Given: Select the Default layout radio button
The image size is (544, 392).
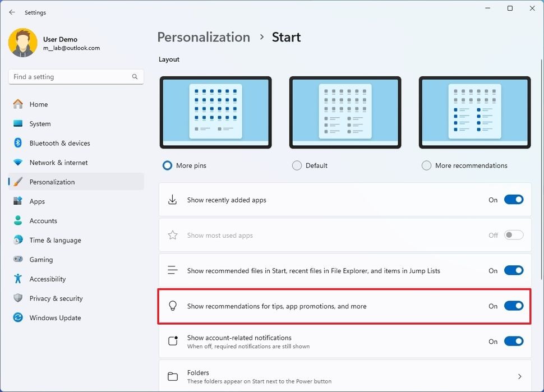Looking at the screenshot, I should click(297, 165).
